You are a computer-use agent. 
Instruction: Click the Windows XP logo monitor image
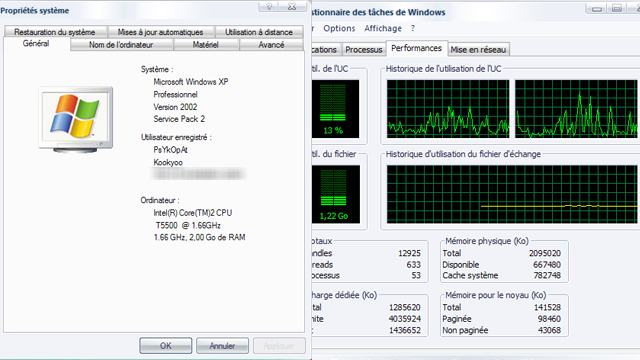tap(76, 119)
